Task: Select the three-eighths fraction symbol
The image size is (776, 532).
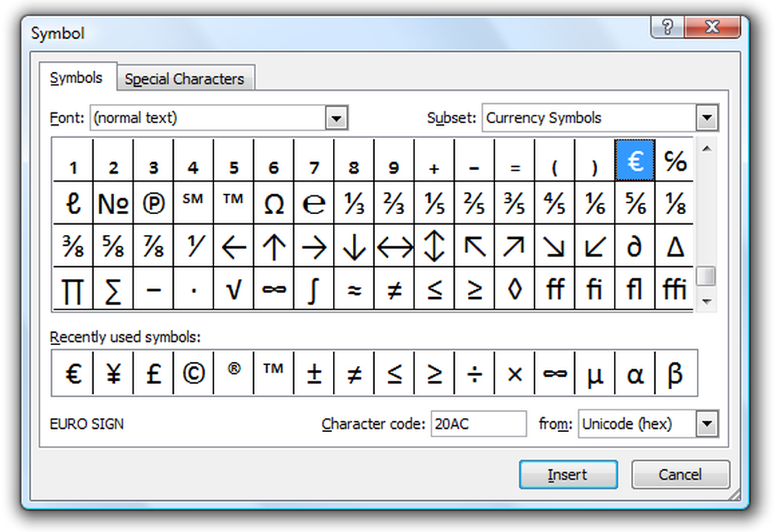Action: pos(73,246)
